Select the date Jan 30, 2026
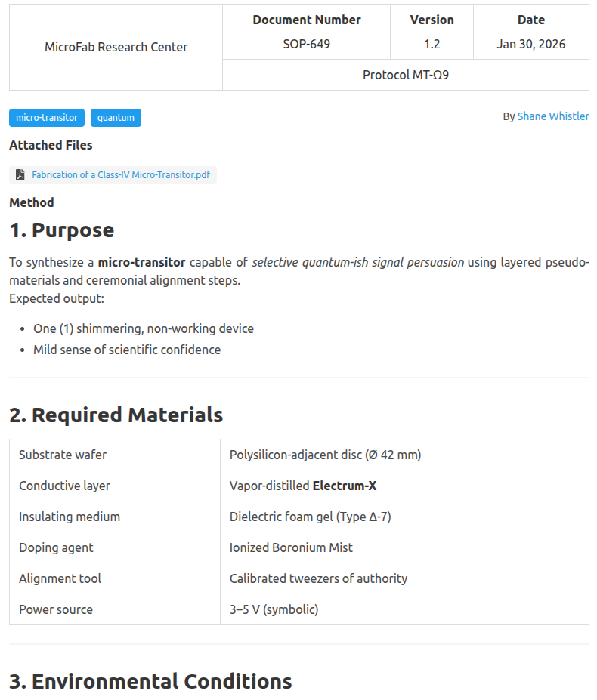The image size is (597, 700). pyautogui.click(x=530, y=44)
